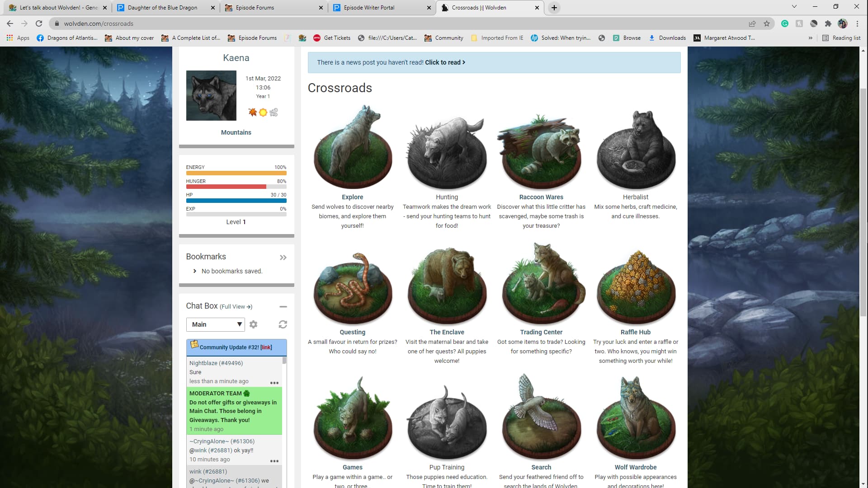The width and height of the screenshot is (868, 488).
Task: Open chat box settings gear
Action: click(254, 324)
